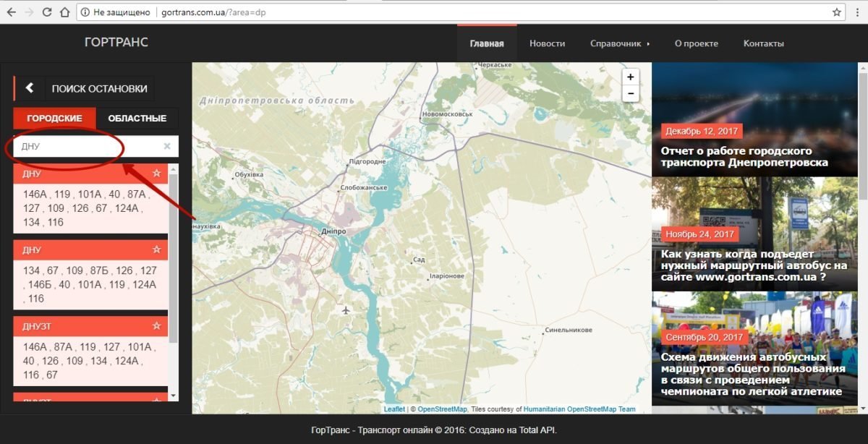The image size is (868, 444).
Task: Select the Городские tab
Action: 54,119
